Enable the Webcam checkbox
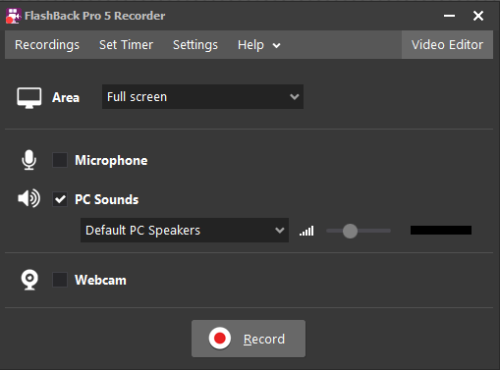 (x=60, y=280)
